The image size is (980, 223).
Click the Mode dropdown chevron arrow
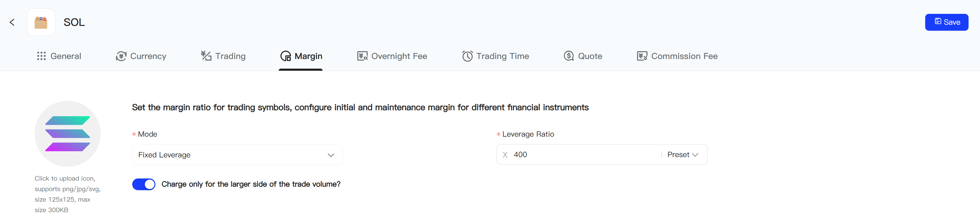(331, 155)
